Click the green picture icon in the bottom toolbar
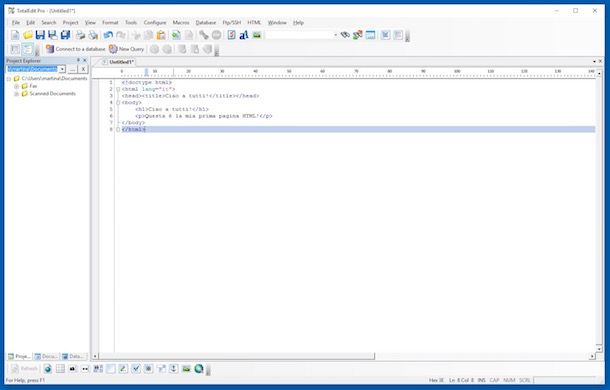This screenshot has height=390, width=610. coord(186,369)
